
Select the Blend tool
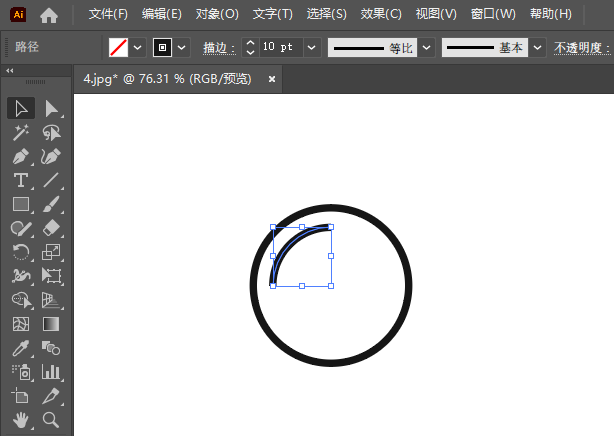click(51, 348)
